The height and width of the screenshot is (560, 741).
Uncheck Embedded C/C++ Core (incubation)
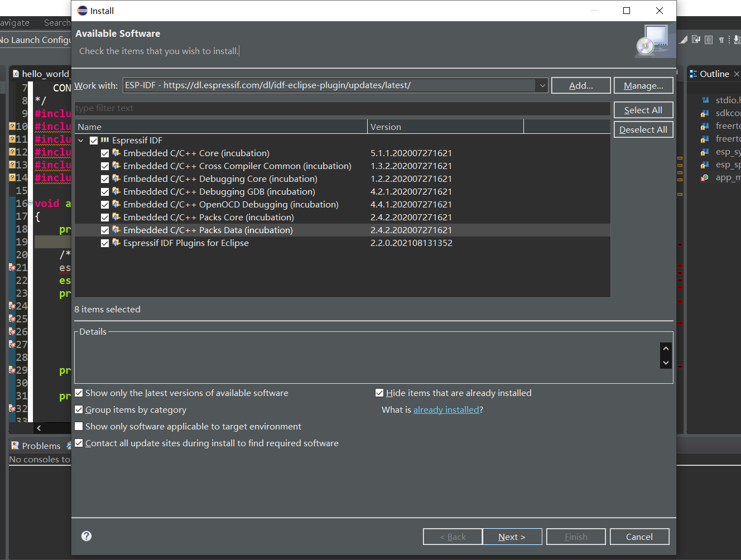[x=105, y=153]
